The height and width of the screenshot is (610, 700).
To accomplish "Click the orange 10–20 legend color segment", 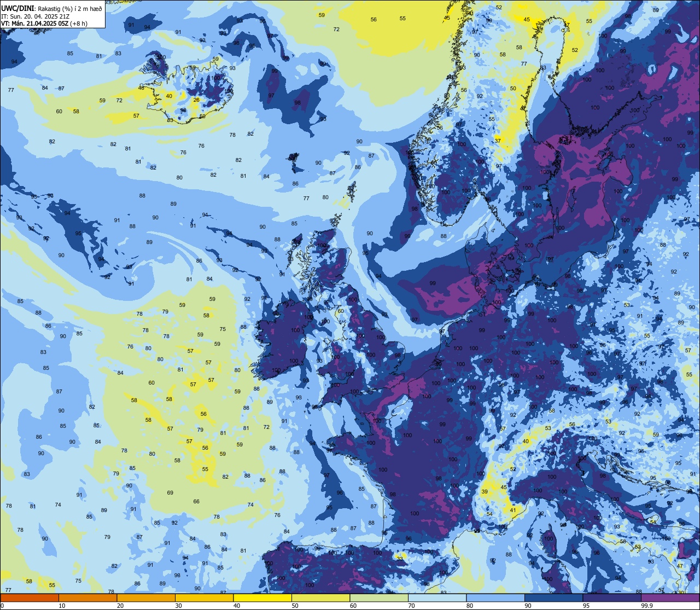I will (87, 597).
